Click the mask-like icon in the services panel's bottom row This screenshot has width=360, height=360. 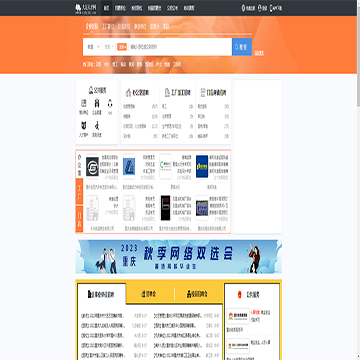(x=83, y=126)
